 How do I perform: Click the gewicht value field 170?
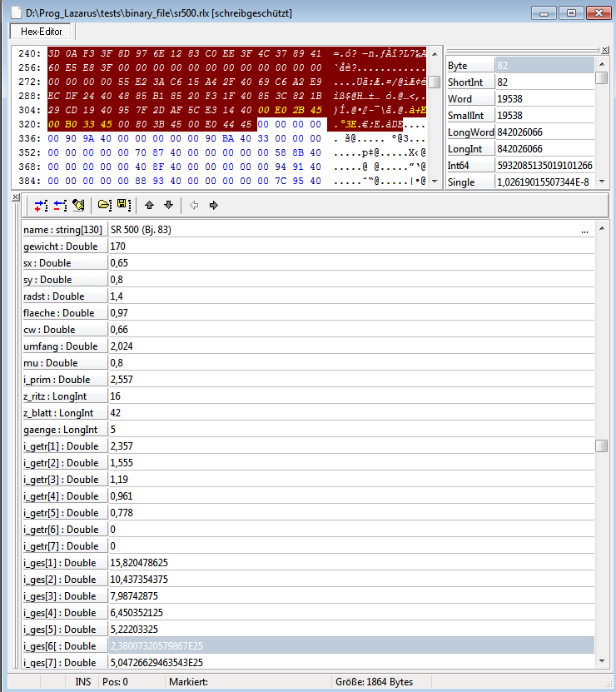click(x=350, y=246)
